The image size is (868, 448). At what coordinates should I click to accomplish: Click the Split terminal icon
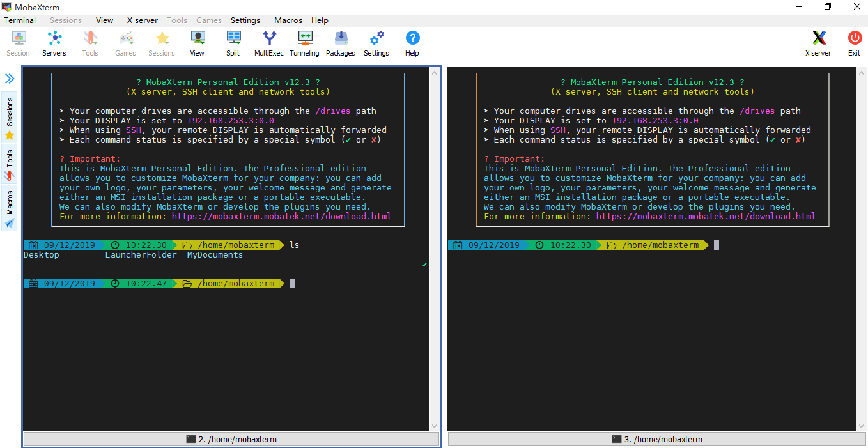[233, 43]
